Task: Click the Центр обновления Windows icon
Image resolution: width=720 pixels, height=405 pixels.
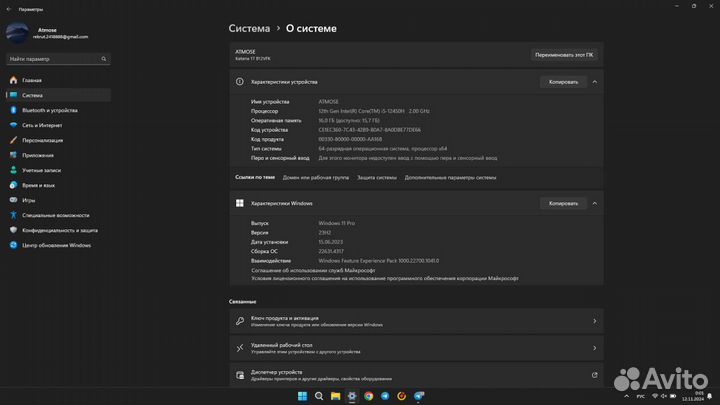Action: 13,245
